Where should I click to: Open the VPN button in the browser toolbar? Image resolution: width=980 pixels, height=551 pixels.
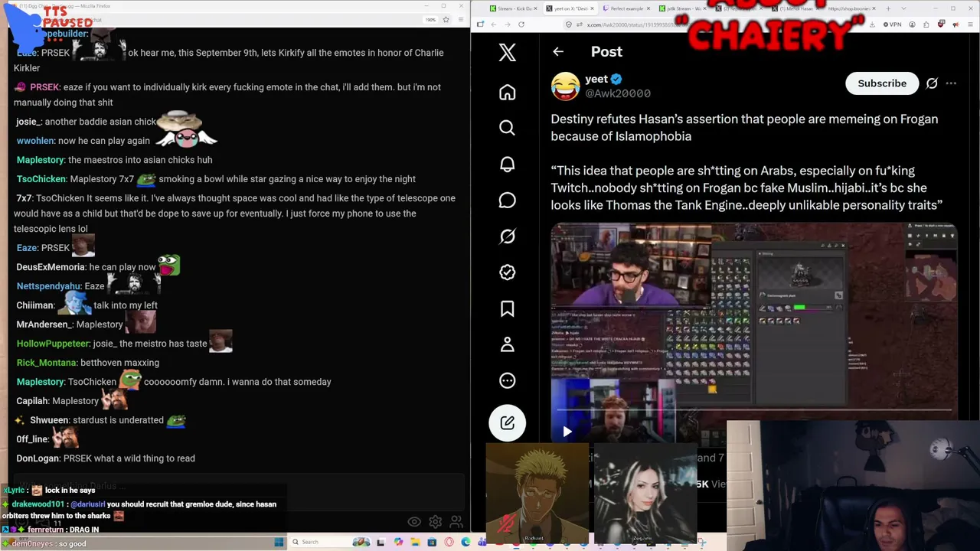tap(893, 24)
